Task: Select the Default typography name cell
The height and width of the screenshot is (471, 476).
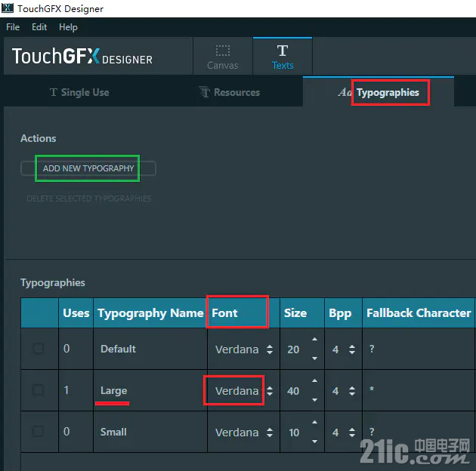Action: click(x=150, y=349)
